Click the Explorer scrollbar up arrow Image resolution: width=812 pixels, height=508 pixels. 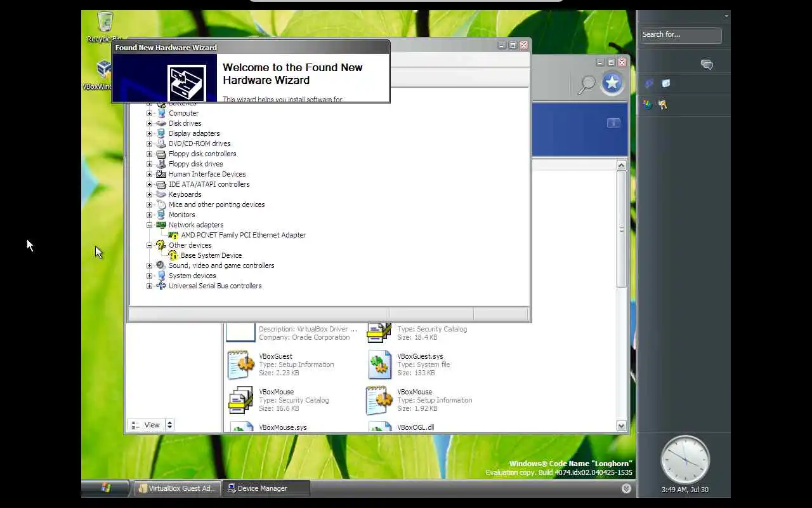(621, 165)
